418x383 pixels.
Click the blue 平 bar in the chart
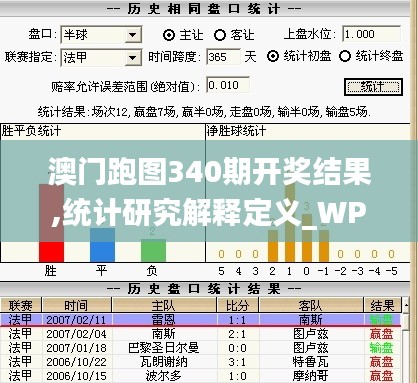pos(102,245)
